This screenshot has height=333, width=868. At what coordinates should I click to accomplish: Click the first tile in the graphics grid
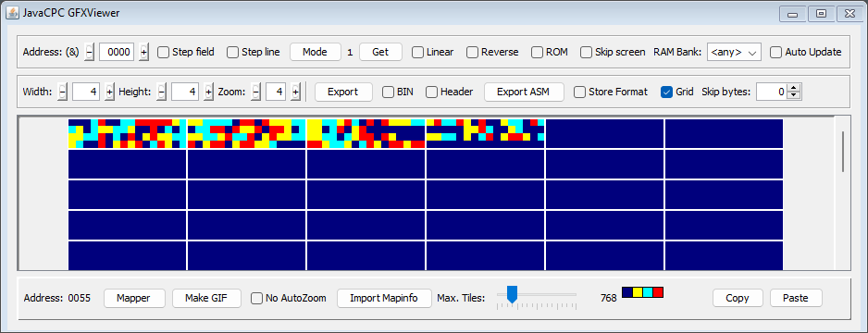[x=128, y=134]
